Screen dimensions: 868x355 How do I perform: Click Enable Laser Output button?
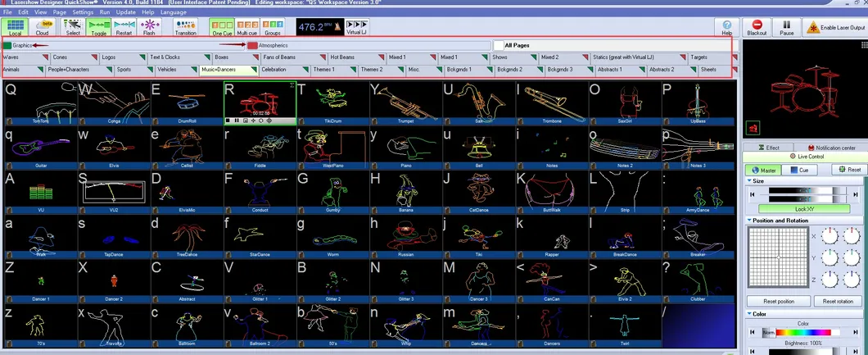tap(835, 28)
